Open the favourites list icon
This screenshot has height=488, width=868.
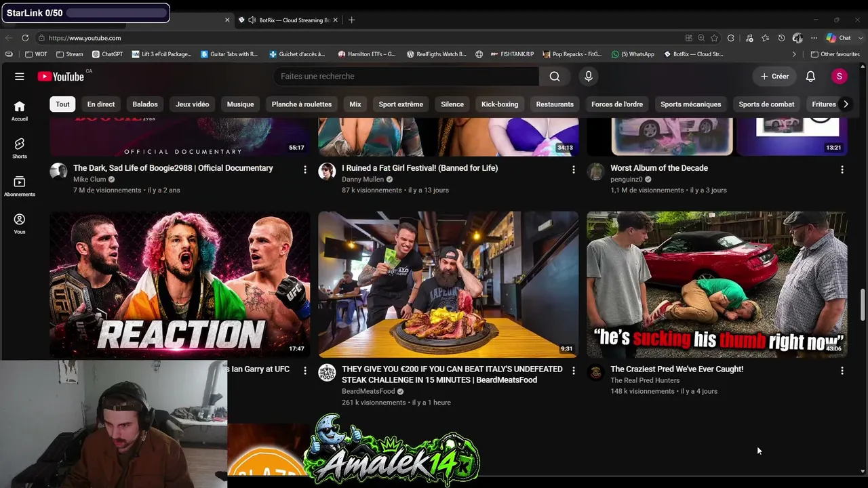pos(766,38)
